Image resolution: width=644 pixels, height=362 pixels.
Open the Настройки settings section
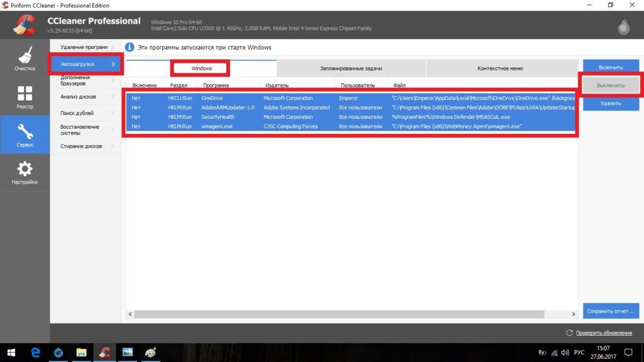pyautogui.click(x=25, y=172)
